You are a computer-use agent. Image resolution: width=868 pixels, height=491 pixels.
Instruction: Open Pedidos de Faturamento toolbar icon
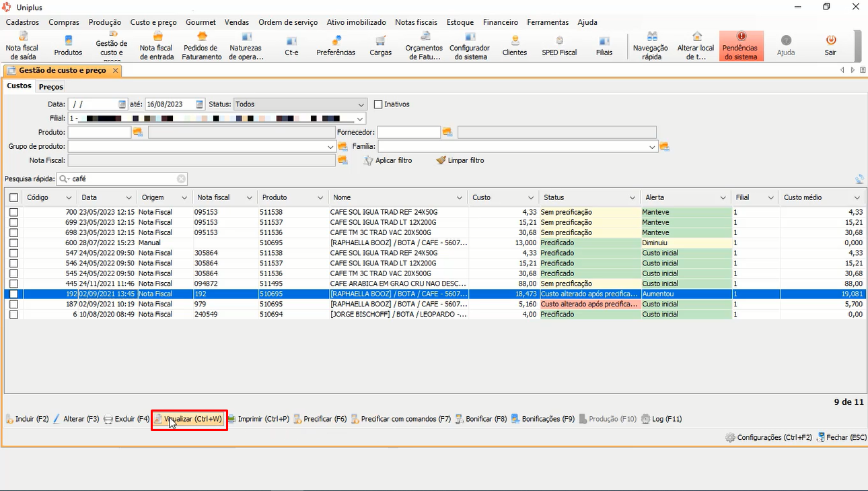pyautogui.click(x=201, y=46)
